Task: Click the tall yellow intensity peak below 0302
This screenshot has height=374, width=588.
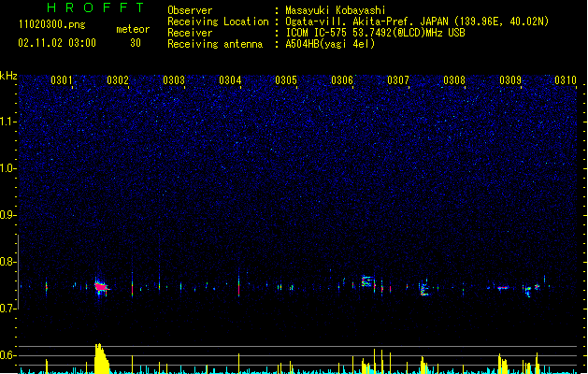Action: 101,358
